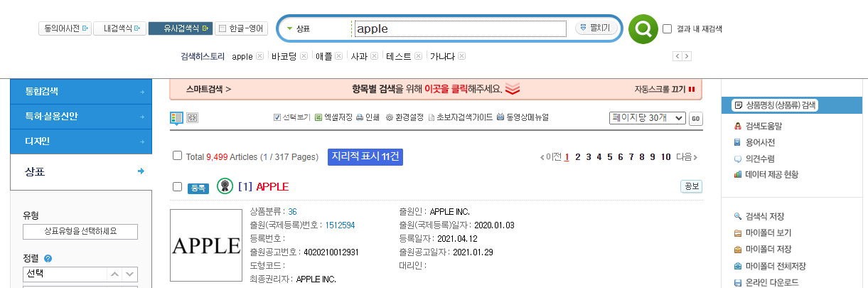Screen dimensions: 868x288
Task: Toggle the 선택보기 checkbox
Action: coord(277,117)
